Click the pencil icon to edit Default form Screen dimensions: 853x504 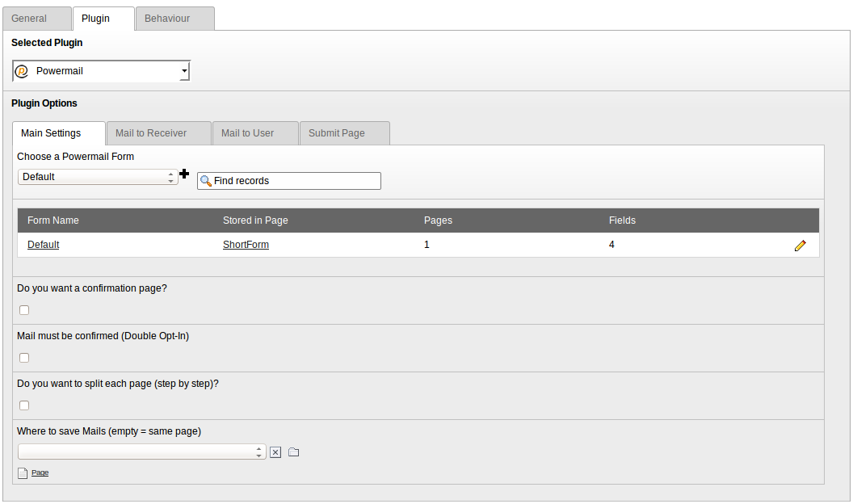pyautogui.click(x=800, y=246)
